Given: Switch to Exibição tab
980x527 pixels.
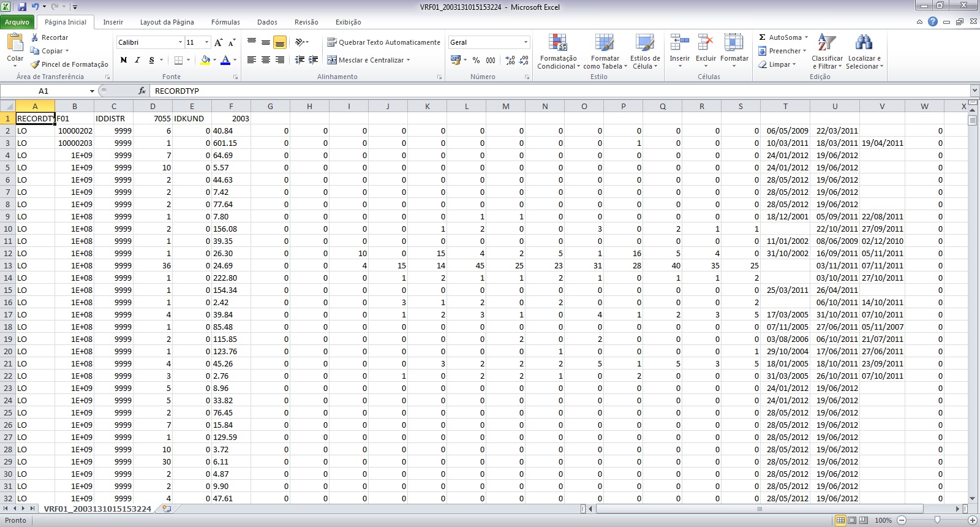Looking at the screenshot, I should [x=349, y=22].
